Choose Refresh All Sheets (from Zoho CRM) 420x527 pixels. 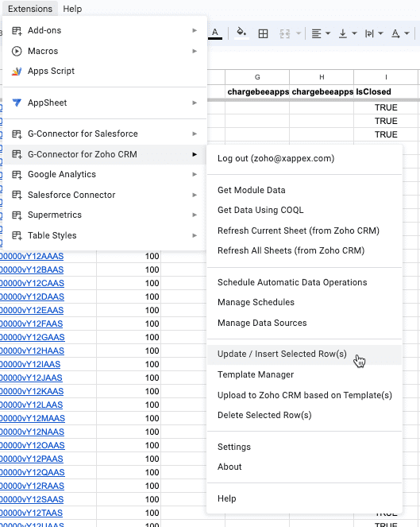(304, 250)
